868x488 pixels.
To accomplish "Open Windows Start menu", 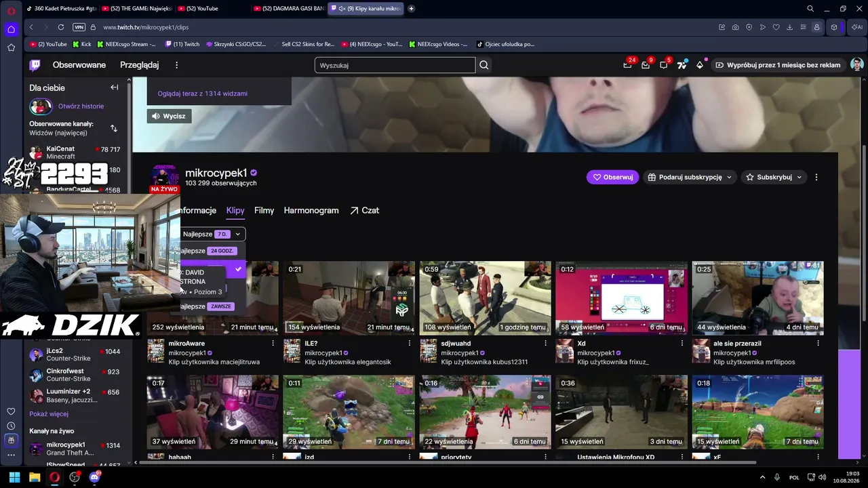I will (14, 477).
